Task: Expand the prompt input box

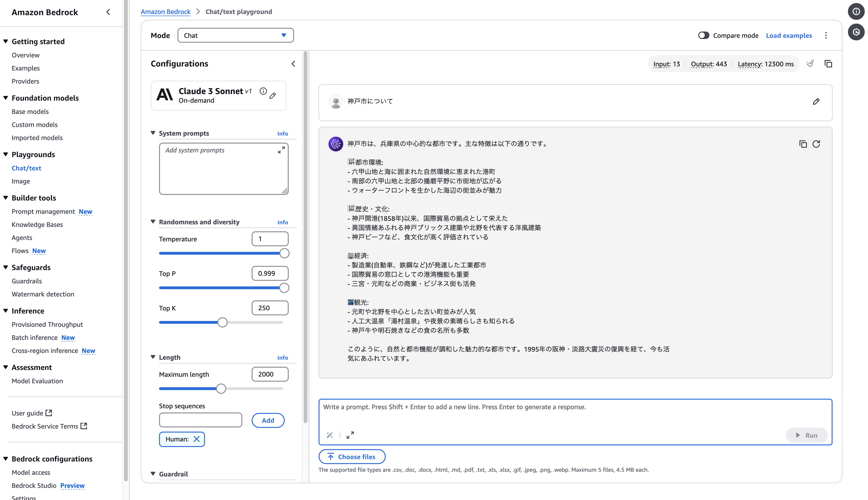Action: [350, 435]
